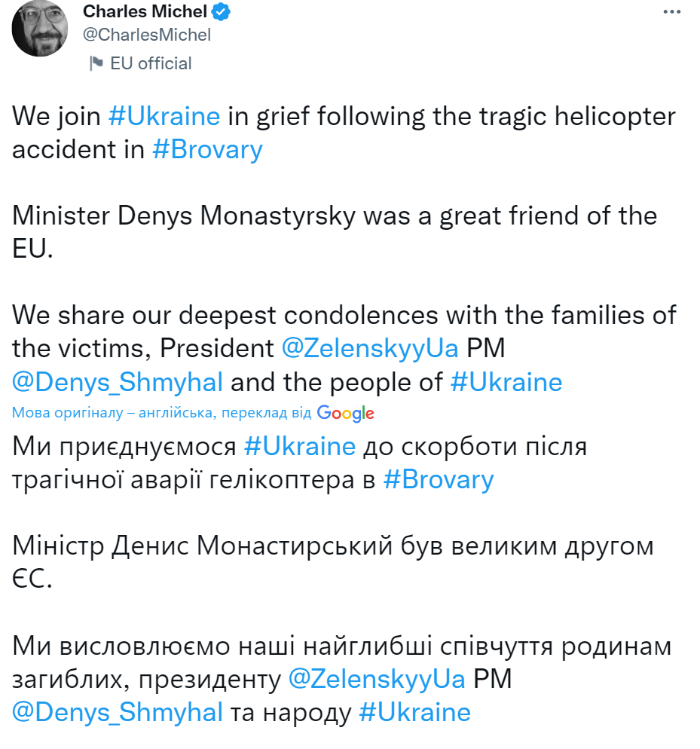Screen dimensions: 700x749
Task: Open the three-dot more options menu
Action: [670, 12]
